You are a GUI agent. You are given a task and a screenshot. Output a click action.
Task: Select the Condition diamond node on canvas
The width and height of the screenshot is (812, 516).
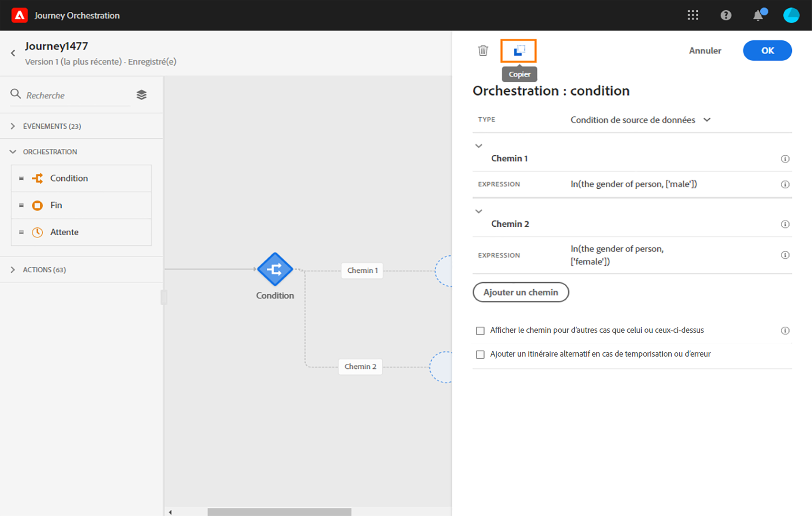tap(275, 269)
